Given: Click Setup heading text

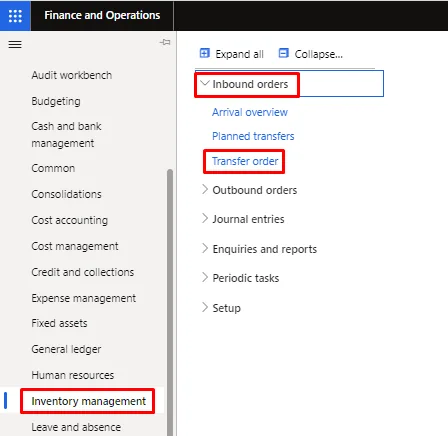Looking at the screenshot, I should 226,308.
